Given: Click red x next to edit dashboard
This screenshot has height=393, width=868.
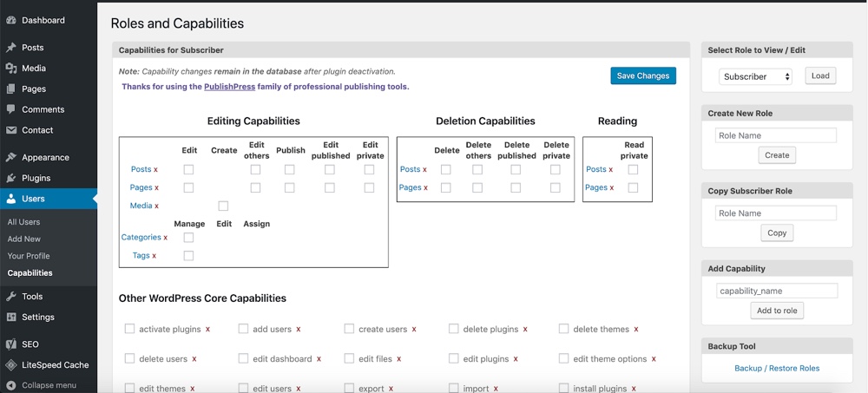Looking at the screenshot, I should click(x=319, y=359).
